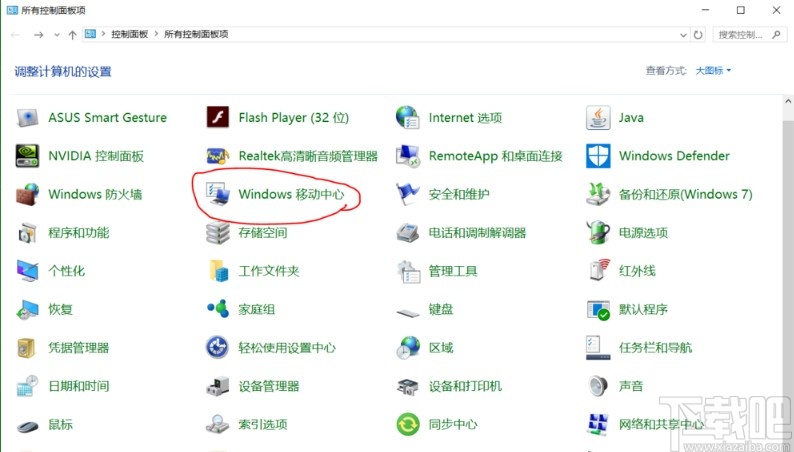Click the 轻松使用设置中心 icon

[x=218, y=348]
